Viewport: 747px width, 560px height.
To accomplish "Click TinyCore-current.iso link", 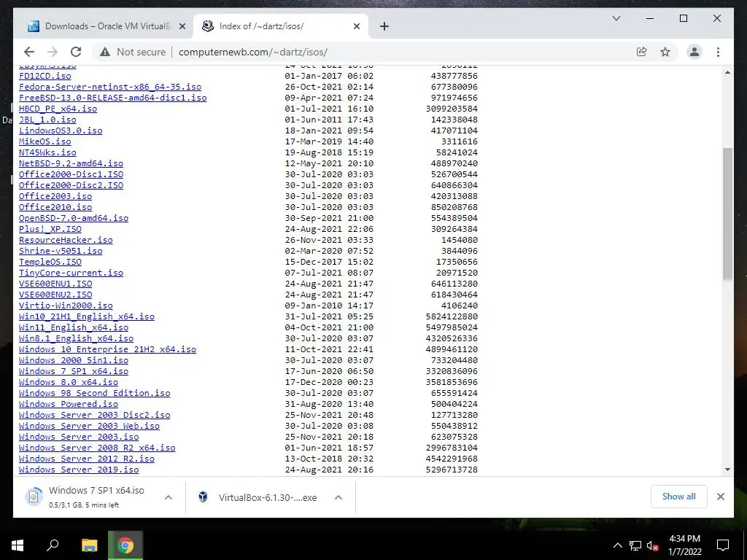I will coord(71,273).
